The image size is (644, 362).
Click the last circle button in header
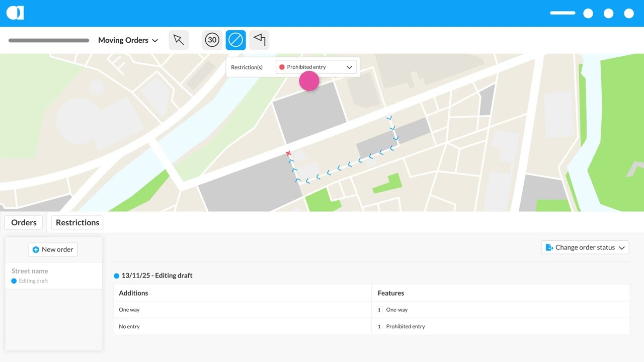(629, 14)
